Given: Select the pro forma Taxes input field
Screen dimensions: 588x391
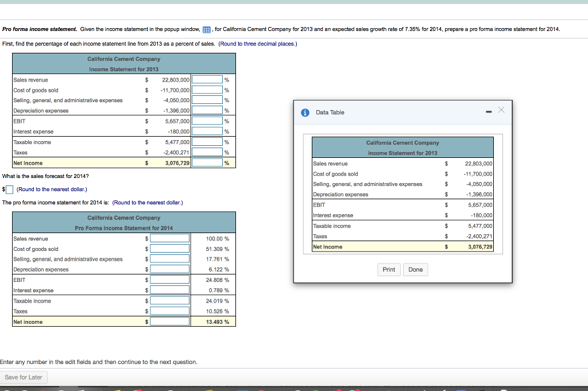Looking at the screenshot, I should (x=171, y=311).
